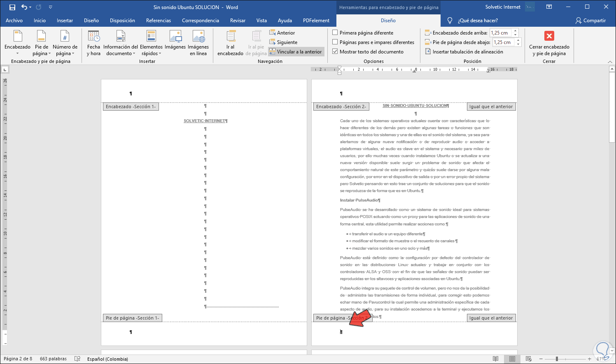Click the Pie de página desde abajo field

coord(504,42)
